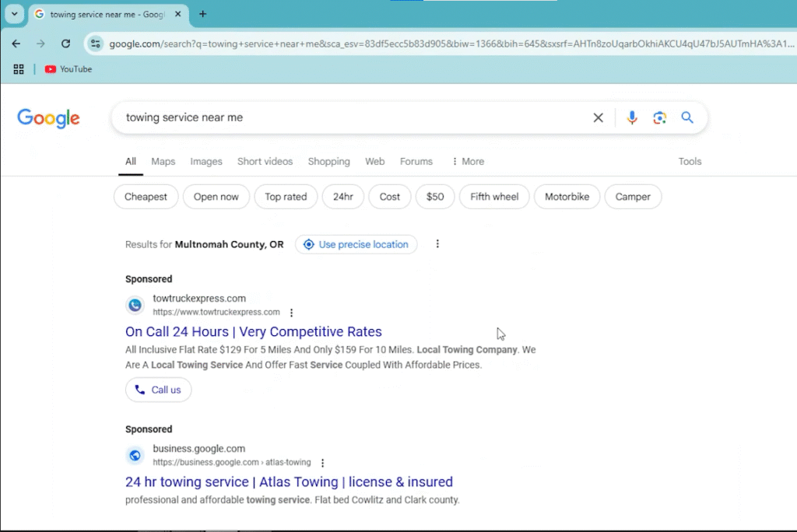Switch to the Short videos tab

[265, 162]
